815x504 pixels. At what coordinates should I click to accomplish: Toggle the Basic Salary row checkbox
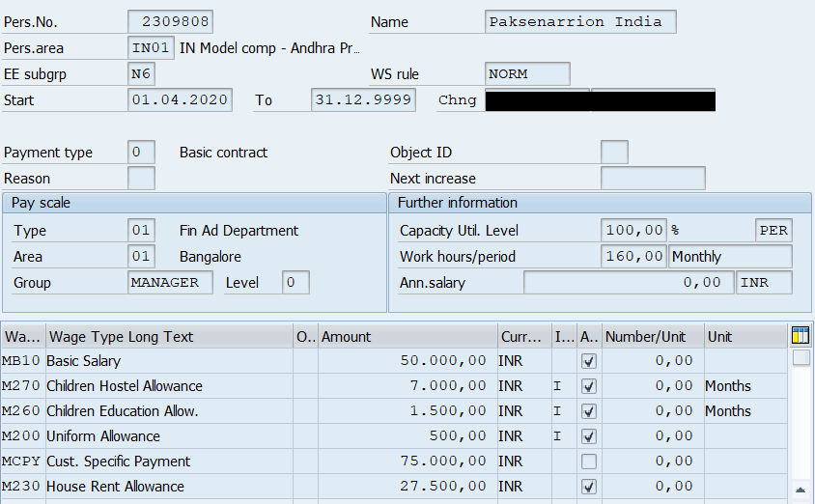pos(589,361)
